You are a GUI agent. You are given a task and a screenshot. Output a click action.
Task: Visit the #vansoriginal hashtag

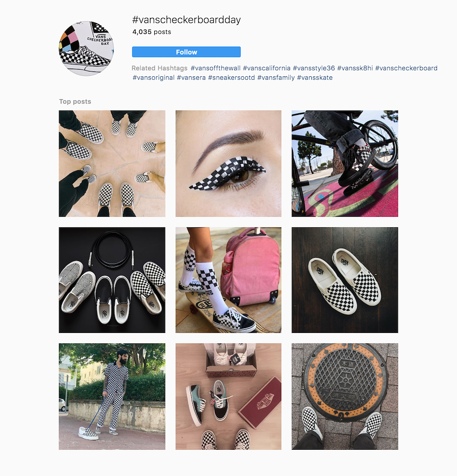tap(153, 77)
